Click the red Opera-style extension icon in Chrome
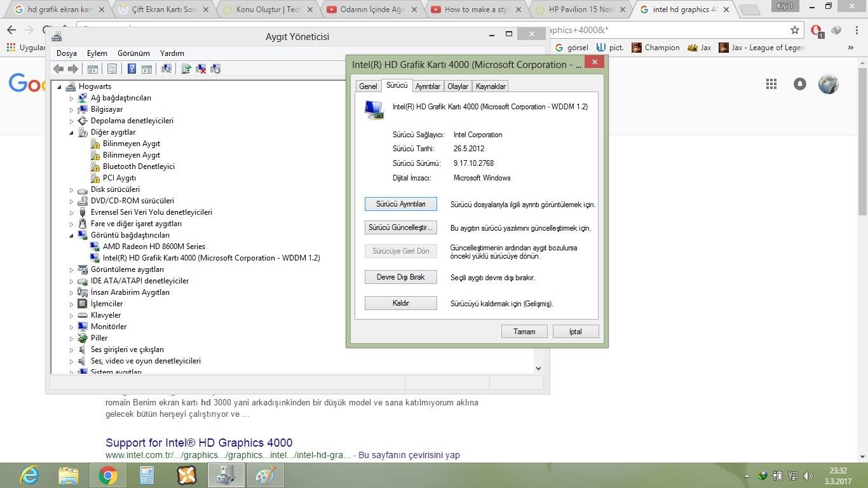 pos(817,30)
